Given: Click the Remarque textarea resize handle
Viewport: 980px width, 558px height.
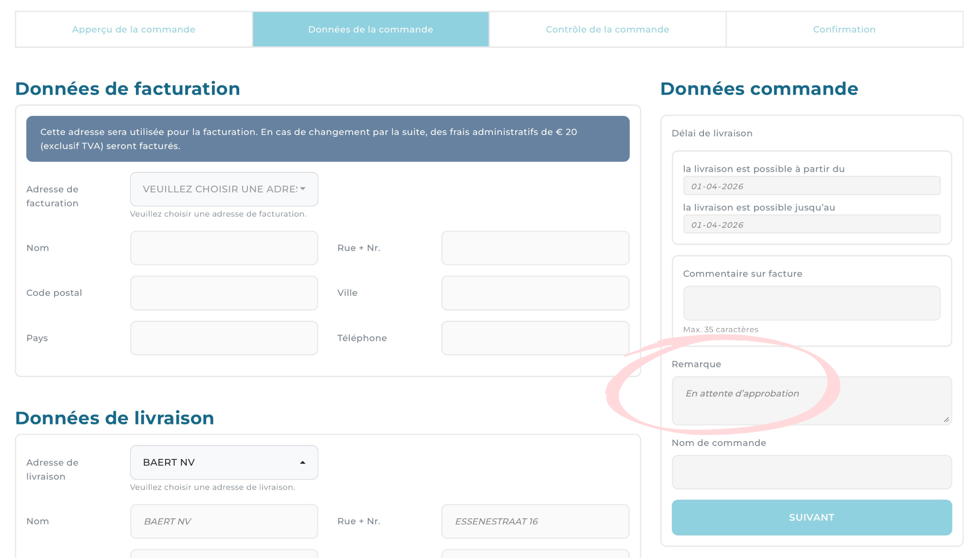Looking at the screenshot, I should [946, 420].
